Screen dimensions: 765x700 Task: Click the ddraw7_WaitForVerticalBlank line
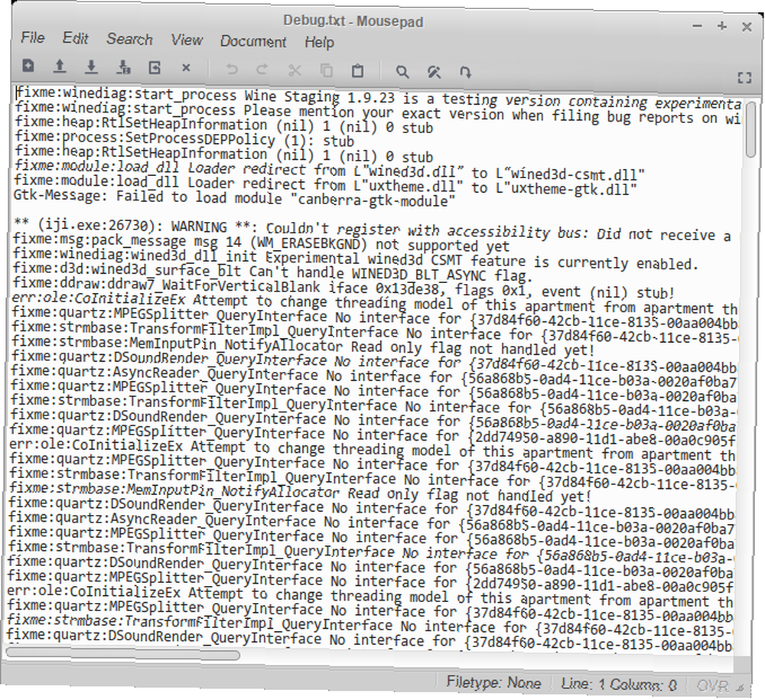click(343, 288)
